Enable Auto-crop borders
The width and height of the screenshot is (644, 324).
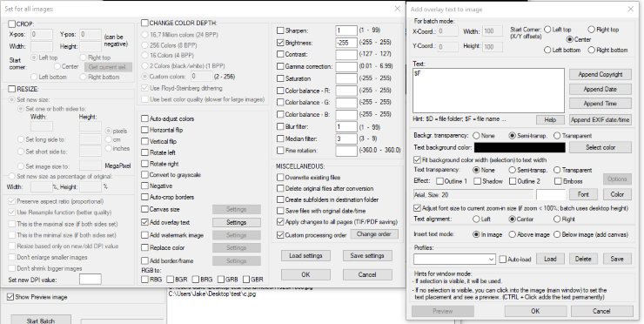point(144,198)
